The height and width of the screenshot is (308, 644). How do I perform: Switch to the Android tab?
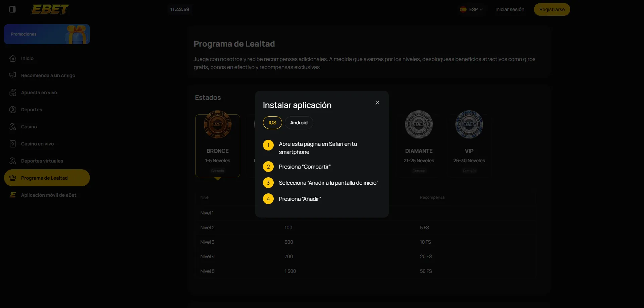pos(299,123)
